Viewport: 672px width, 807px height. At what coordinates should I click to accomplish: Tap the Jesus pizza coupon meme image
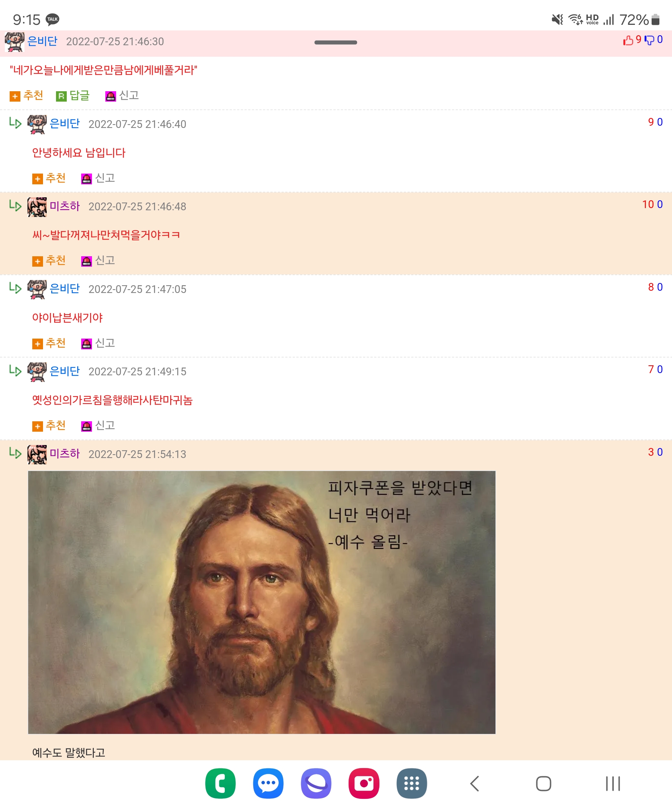click(262, 602)
